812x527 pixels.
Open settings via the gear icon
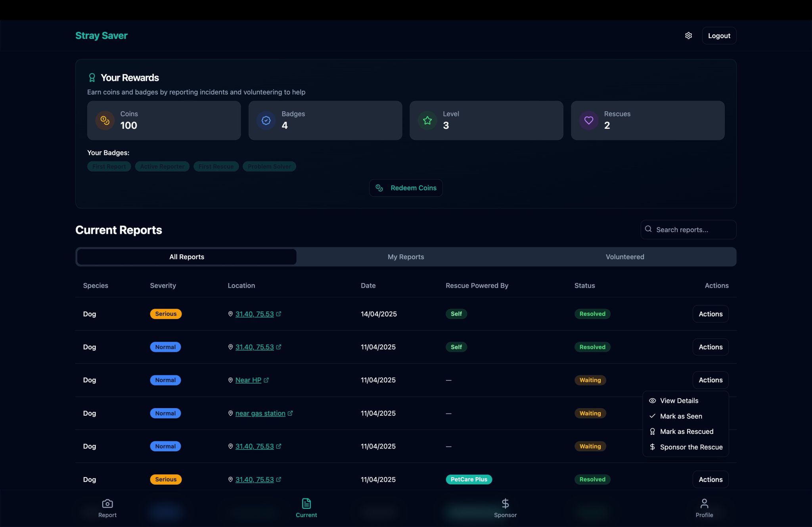click(x=688, y=36)
